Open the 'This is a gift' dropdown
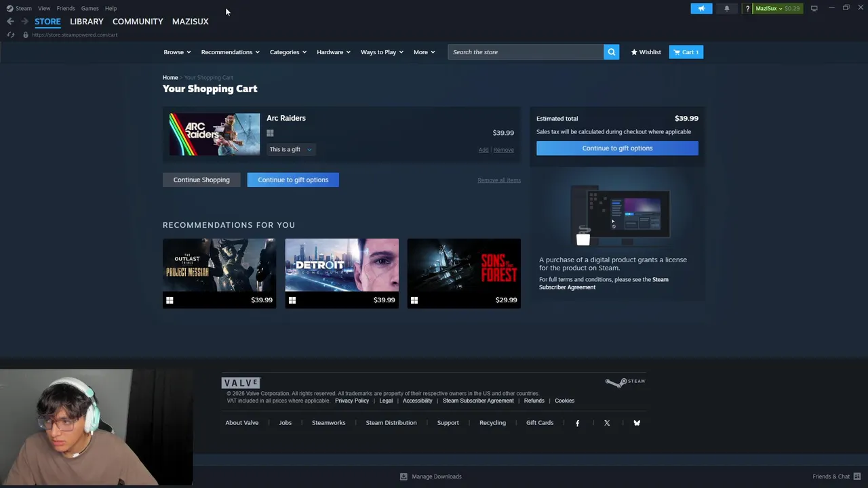 click(290, 150)
